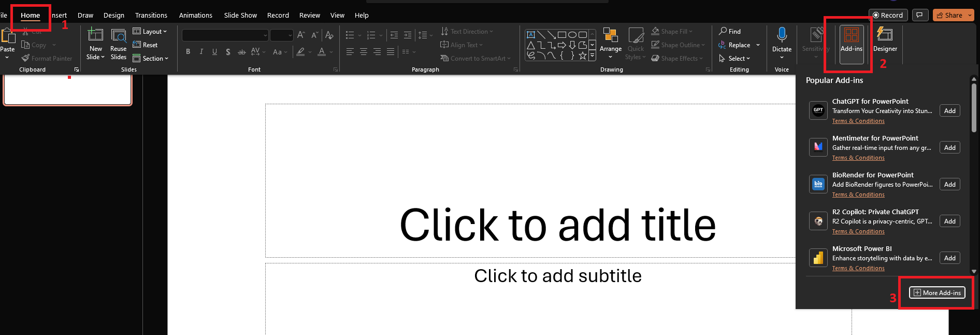The height and width of the screenshot is (335, 980).
Task: Click the Add-ins ribbon icon
Action: click(x=852, y=39)
